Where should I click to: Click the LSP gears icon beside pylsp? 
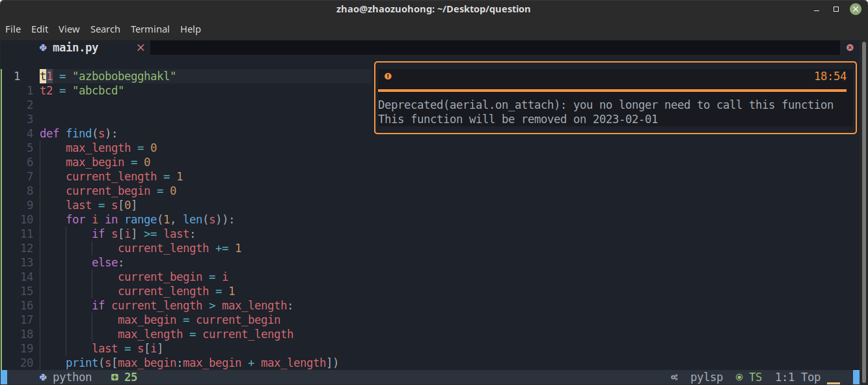(675, 377)
